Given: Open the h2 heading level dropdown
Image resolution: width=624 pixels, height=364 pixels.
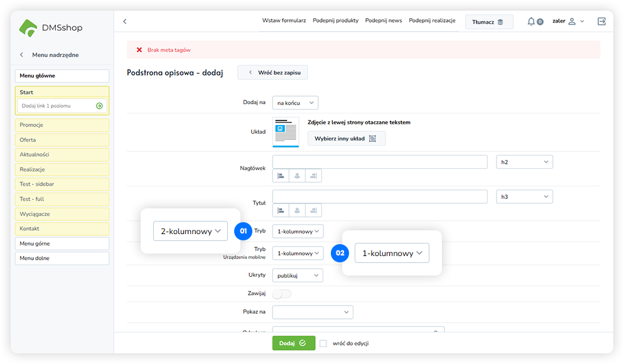Looking at the screenshot, I should click(x=524, y=162).
